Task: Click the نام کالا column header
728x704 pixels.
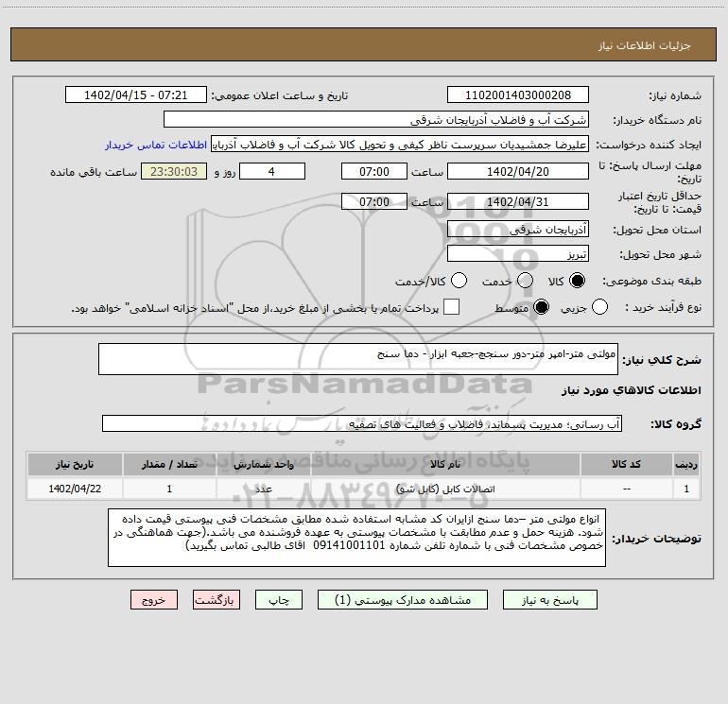Action: (x=445, y=464)
